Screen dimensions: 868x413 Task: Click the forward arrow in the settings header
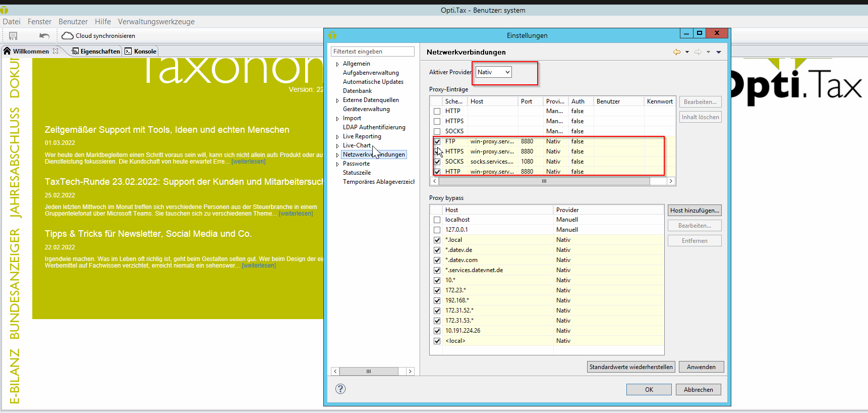tap(698, 52)
